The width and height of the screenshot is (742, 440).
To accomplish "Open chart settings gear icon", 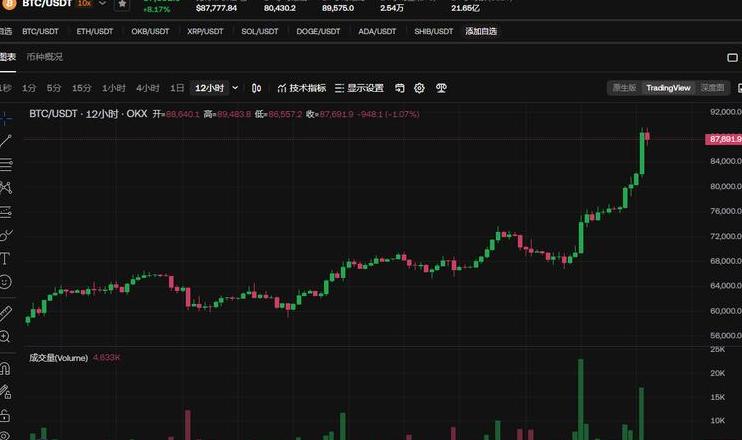I will pos(419,88).
